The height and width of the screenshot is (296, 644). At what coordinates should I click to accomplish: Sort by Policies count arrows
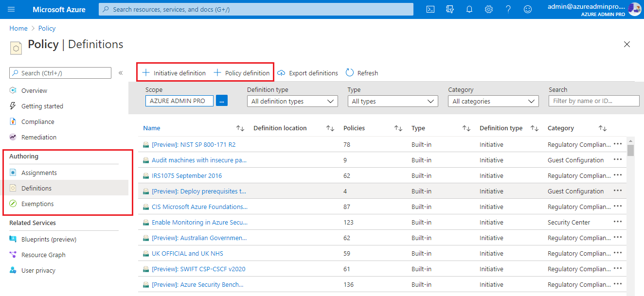398,128
